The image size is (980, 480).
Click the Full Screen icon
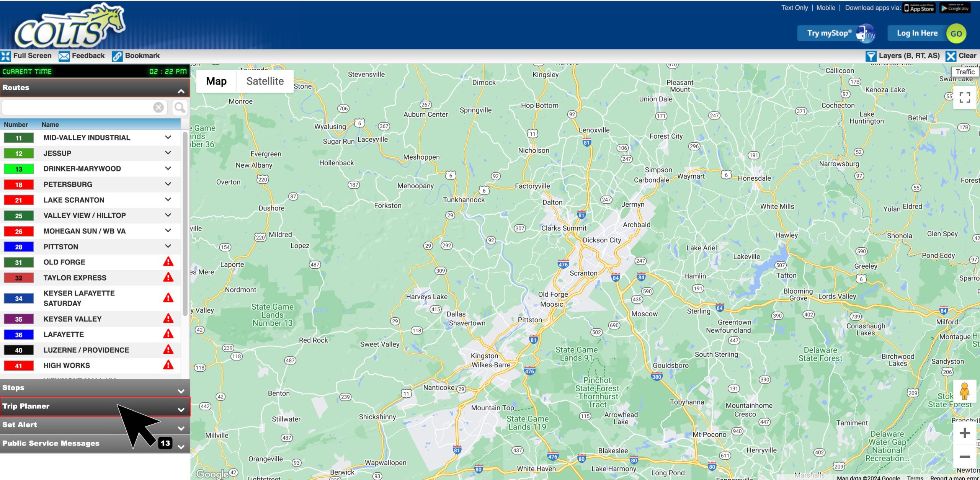(x=5, y=56)
